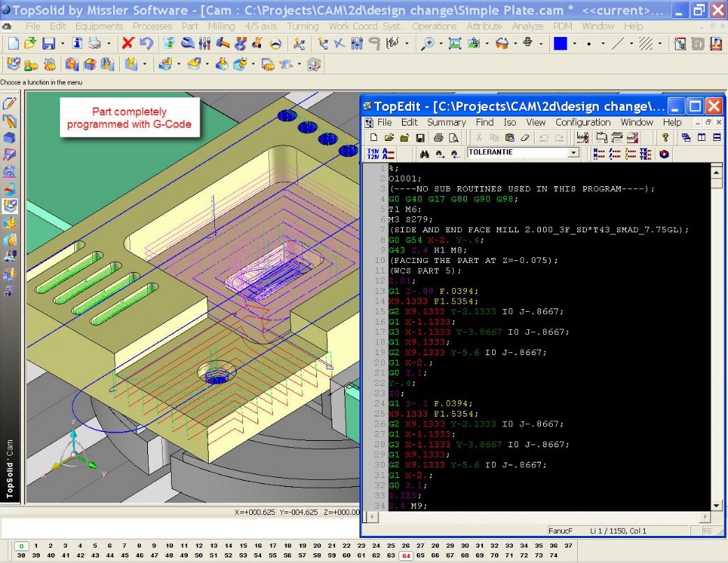Screen dimensions: 728x563
Task: Open the TOLERANTIE combo box dropdown
Action: [x=574, y=153]
